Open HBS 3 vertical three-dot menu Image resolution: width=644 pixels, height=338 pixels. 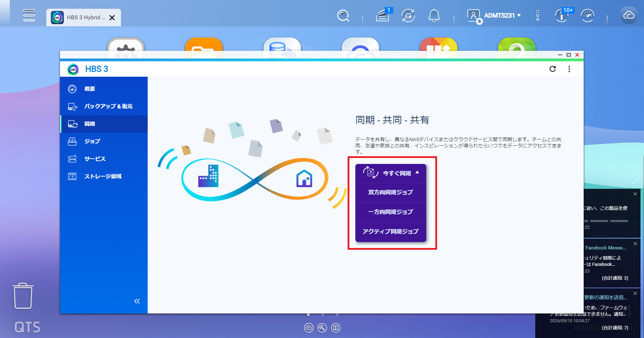tap(569, 69)
